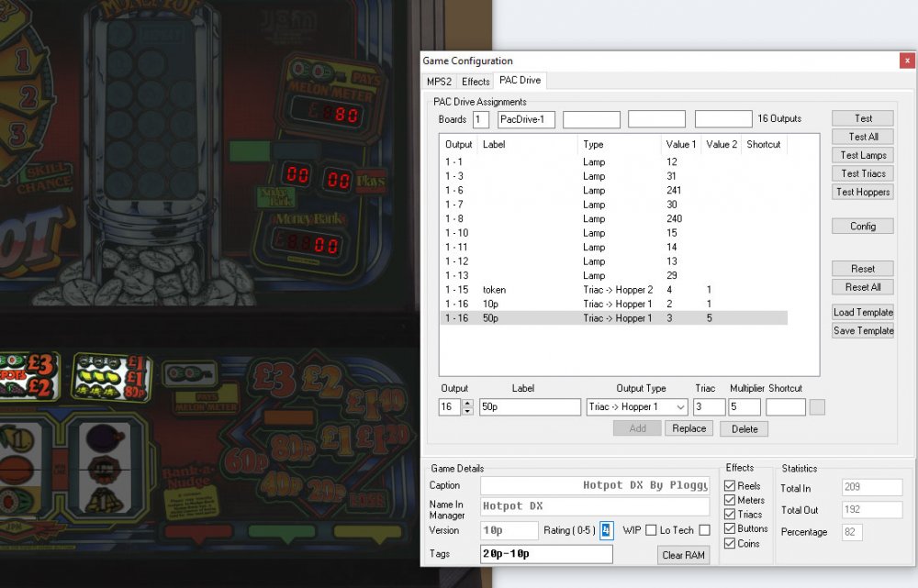This screenshot has height=588, width=918.
Task: Open the Output Type dropdown
Action: (637, 406)
